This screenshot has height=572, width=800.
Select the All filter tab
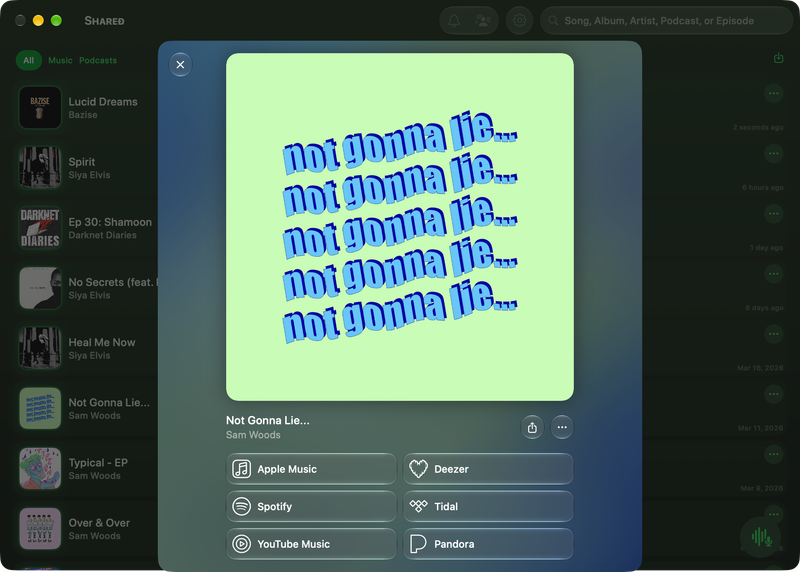pyautogui.click(x=29, y=60)
